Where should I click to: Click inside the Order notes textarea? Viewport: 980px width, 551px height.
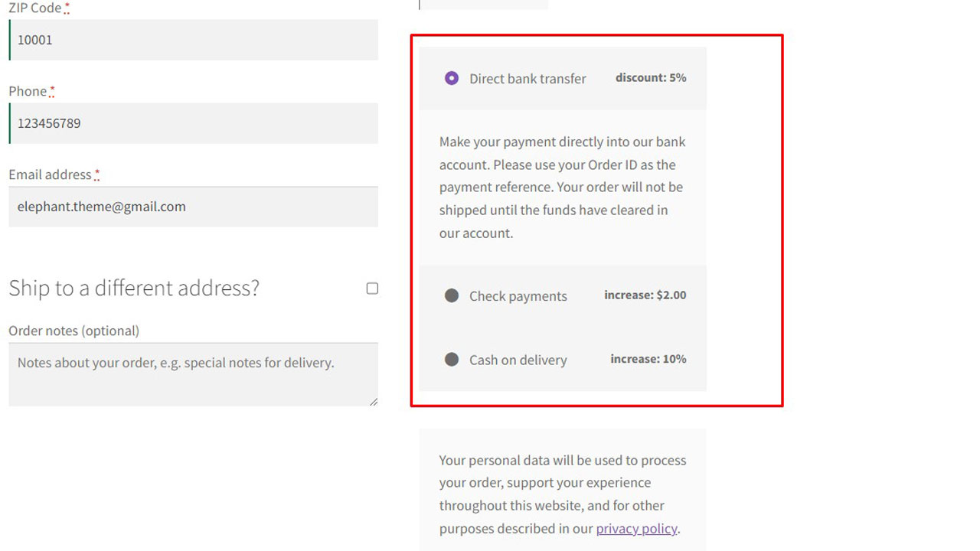coord(194,374)
